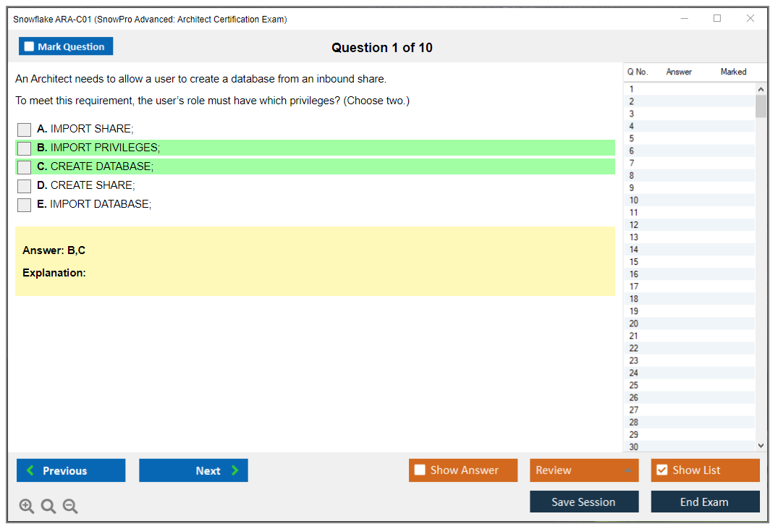Toggle the Show Answer checkbox
This screenshot has height=532, width=778.
pos(420,470)
